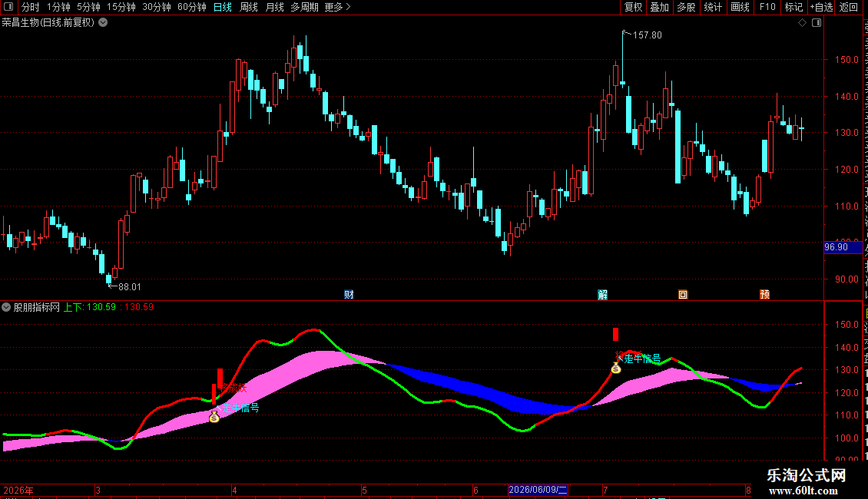
Task: Click the 150.0 label on the main price axis
Action: pos(847,59)
